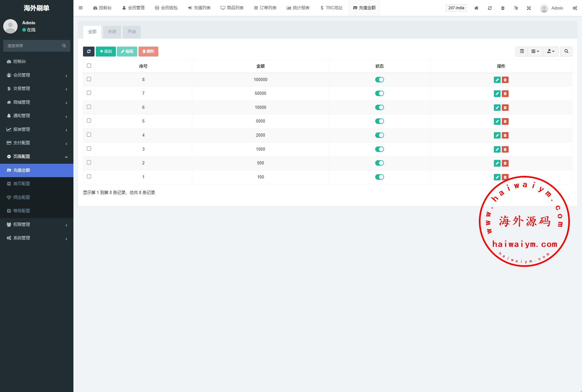Screen dimensions: 582x392
Task: Check the select-all checkbox in table header
Action: 89,66
